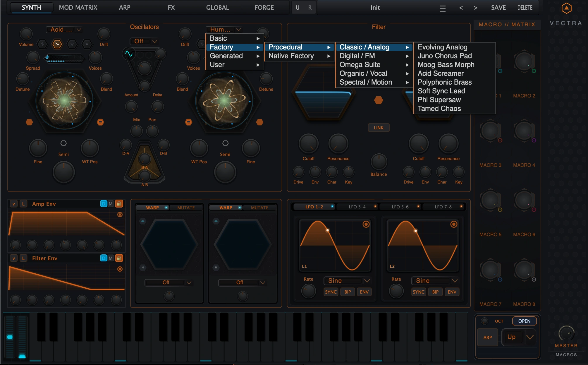Click the filter Balance knob
Image resolution: width=588 pixels, height=365 pixels.
[379, 162]
